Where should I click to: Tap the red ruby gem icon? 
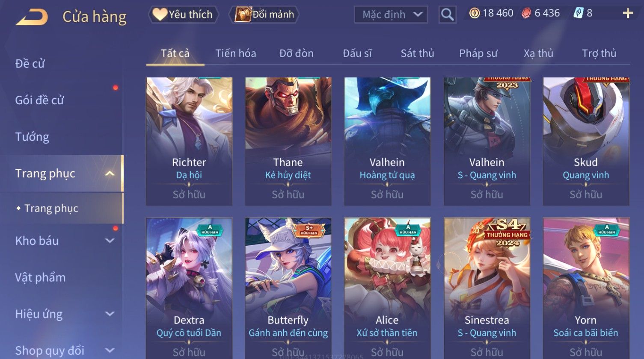[526, 14]
